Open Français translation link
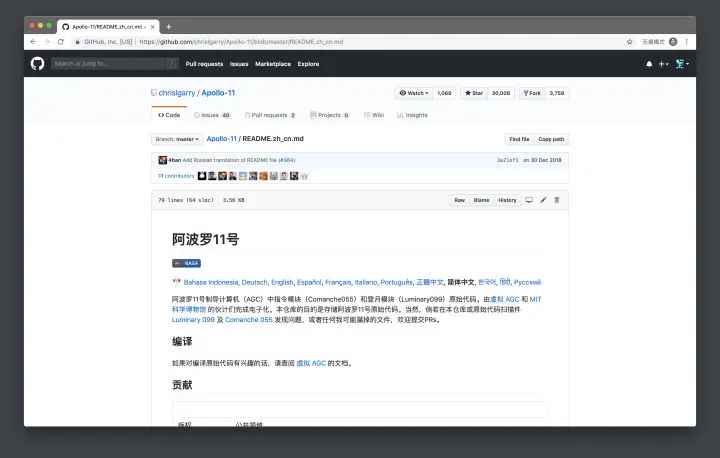The image size is (720, 458). tap(338, 282)
